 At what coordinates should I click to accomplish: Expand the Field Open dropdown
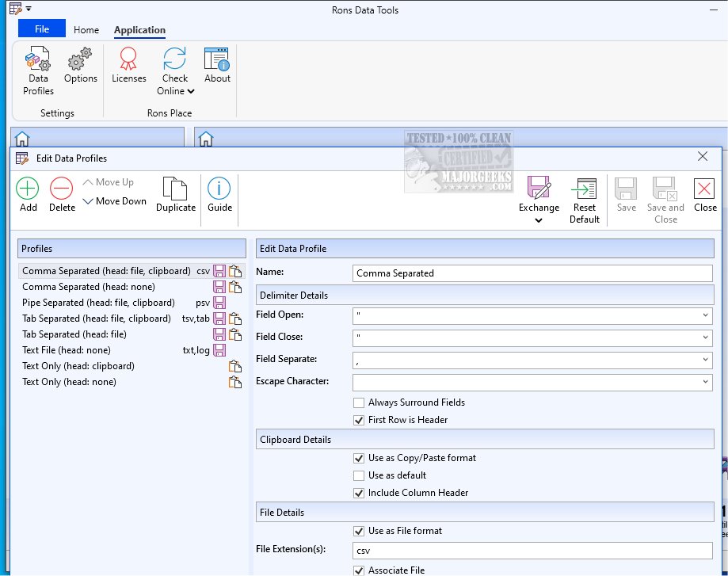point(705,315)
